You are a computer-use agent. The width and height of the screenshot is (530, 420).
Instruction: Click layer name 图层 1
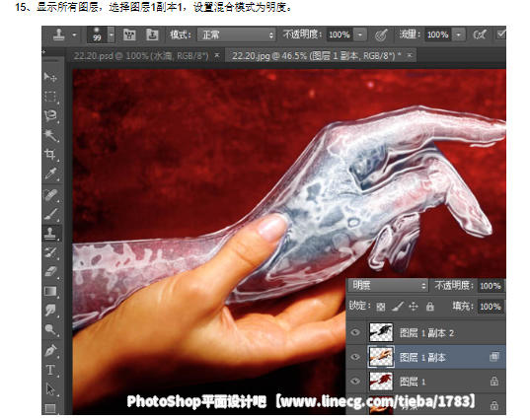413,382
